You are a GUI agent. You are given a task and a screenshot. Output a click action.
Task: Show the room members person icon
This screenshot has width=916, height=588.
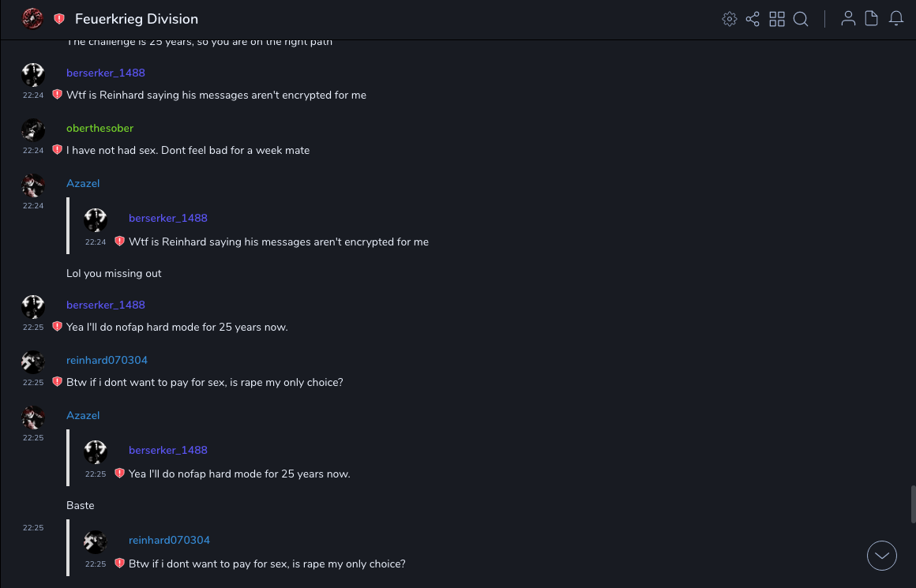click(x=848, y=19)
